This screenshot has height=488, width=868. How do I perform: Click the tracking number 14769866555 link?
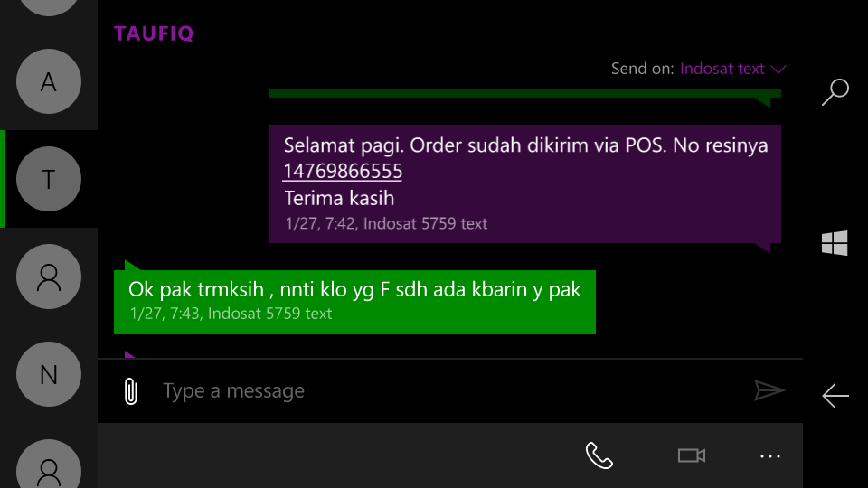click(x=343, y=171)
